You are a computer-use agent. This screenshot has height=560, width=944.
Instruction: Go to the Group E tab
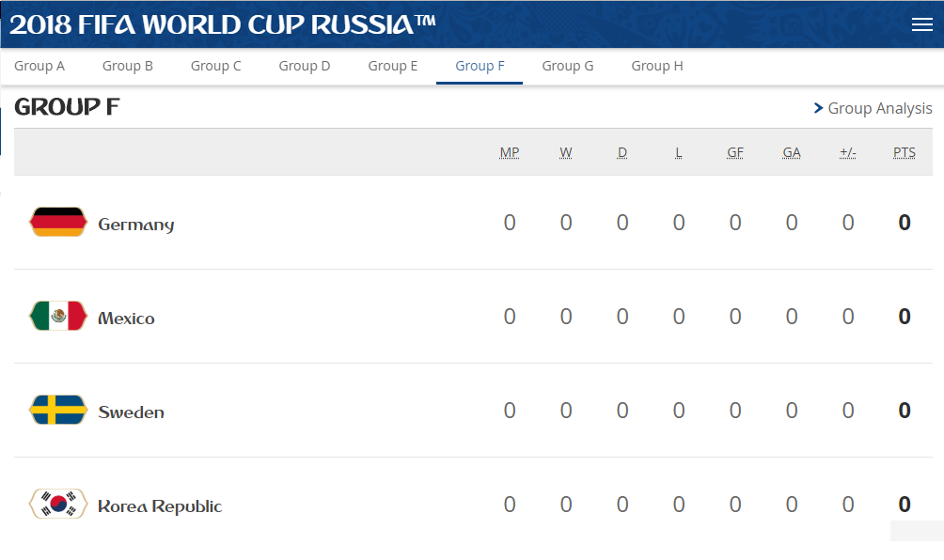click(x=393, y=66)
